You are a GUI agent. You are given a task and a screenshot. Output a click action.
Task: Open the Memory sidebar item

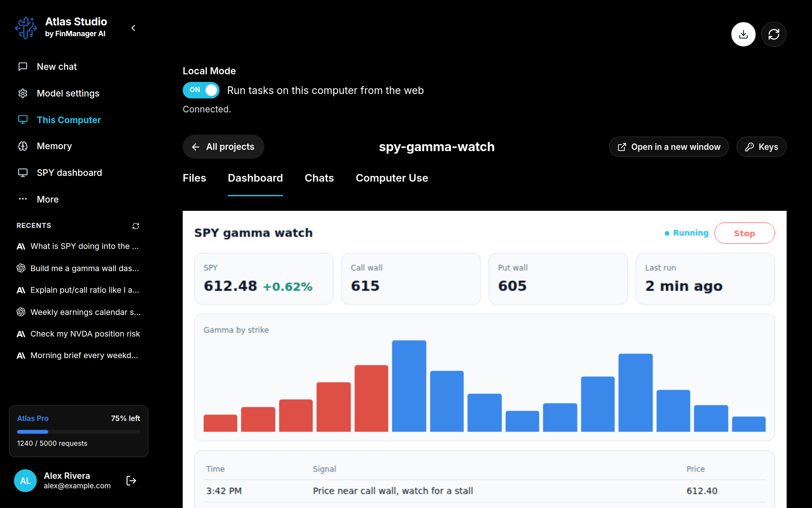pos(79,146)
